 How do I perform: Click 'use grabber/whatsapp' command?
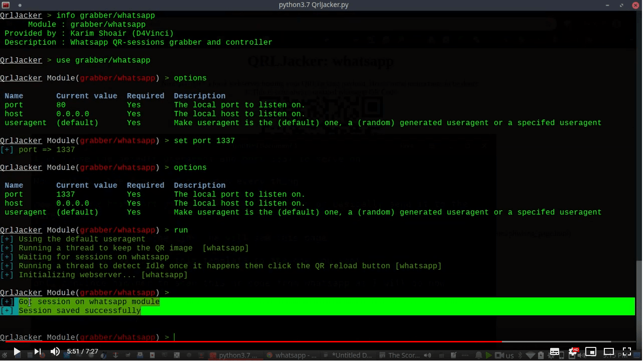(103, 60)
